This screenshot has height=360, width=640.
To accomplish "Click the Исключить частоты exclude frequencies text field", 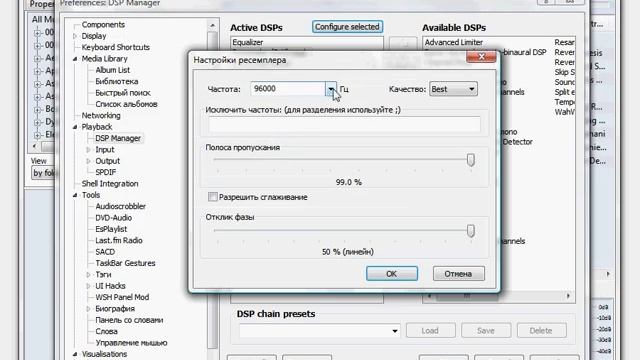I will coord(344,124).
